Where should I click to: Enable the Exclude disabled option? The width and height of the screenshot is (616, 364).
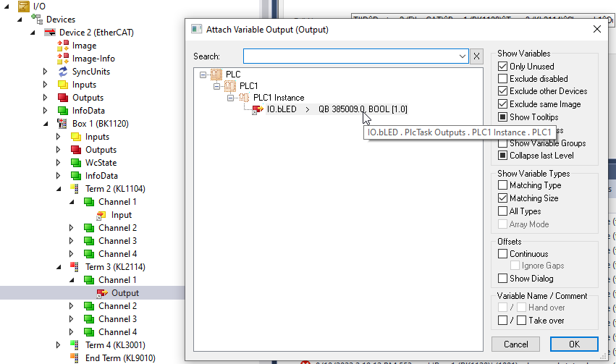(x=503, y=79)
